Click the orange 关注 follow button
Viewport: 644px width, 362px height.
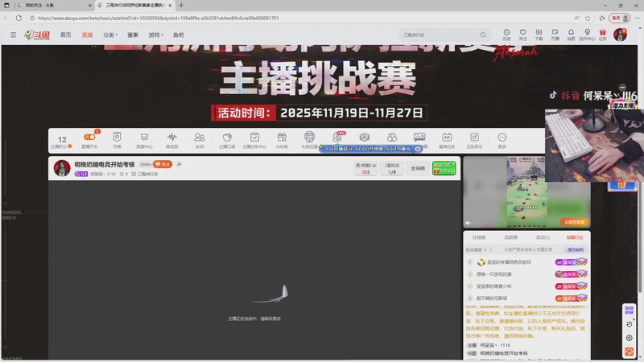pos(163,164)
